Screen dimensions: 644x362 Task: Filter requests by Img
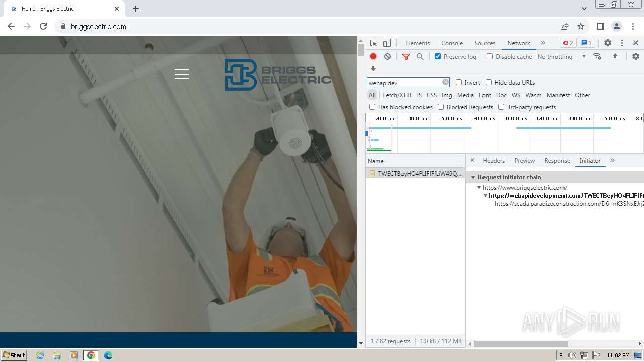pos(447,95)
